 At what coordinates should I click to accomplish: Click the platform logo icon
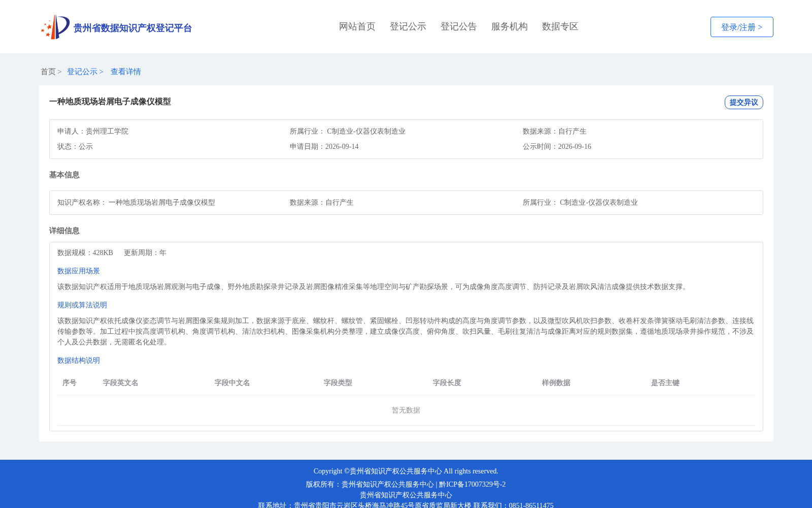[55, 27]
